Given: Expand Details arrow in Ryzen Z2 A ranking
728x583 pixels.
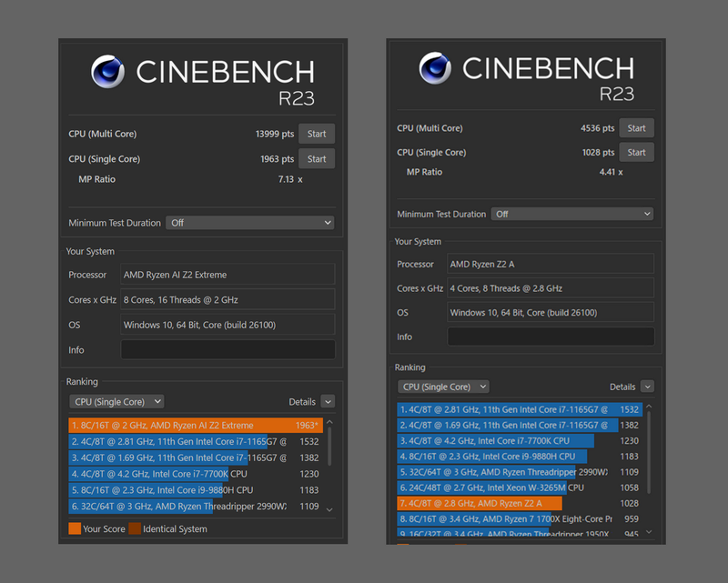Looking at the screenshot, I should click(647, 387).
